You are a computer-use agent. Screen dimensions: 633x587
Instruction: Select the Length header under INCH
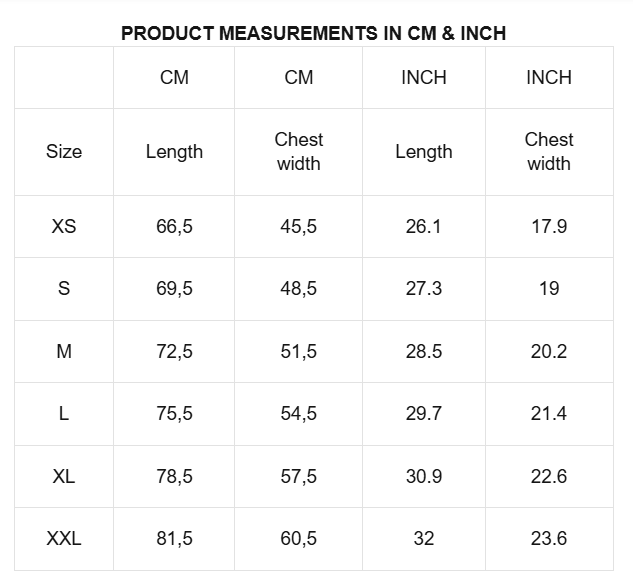tap(424, 152)
